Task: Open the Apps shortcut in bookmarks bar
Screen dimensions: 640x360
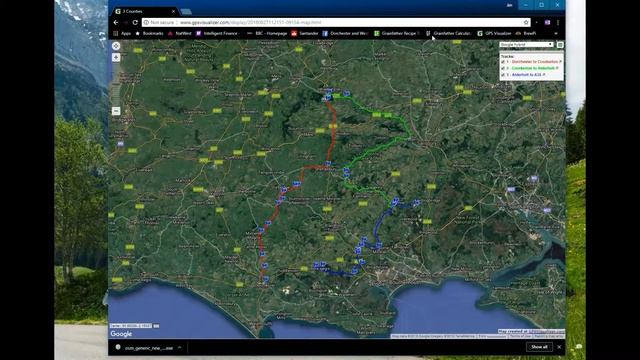Action: point(122,33)
